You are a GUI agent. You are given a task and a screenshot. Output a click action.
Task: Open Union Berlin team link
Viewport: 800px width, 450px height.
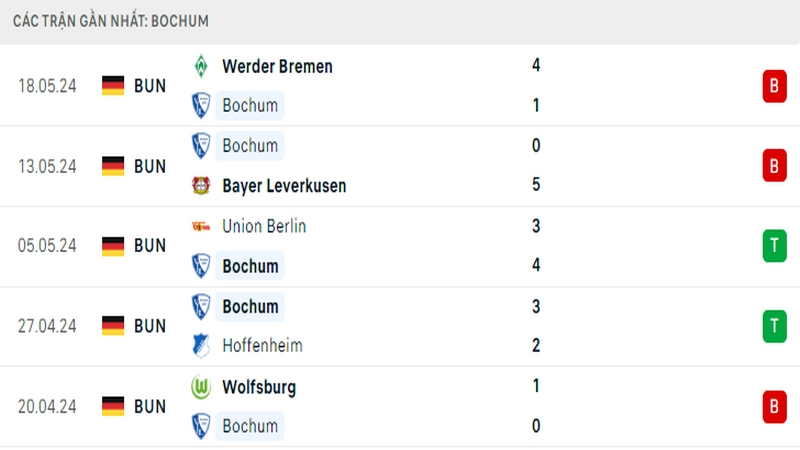coord(264,226)
